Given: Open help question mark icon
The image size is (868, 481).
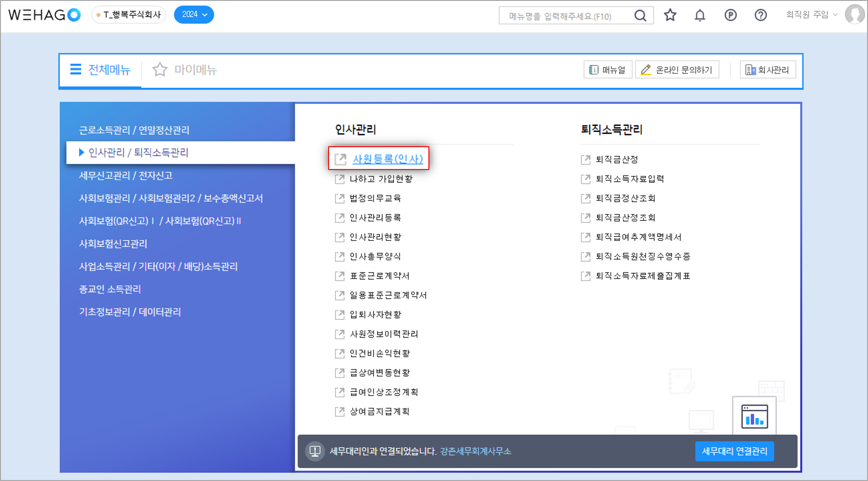Looking at the screenshot, I should [x=760, y=15].
